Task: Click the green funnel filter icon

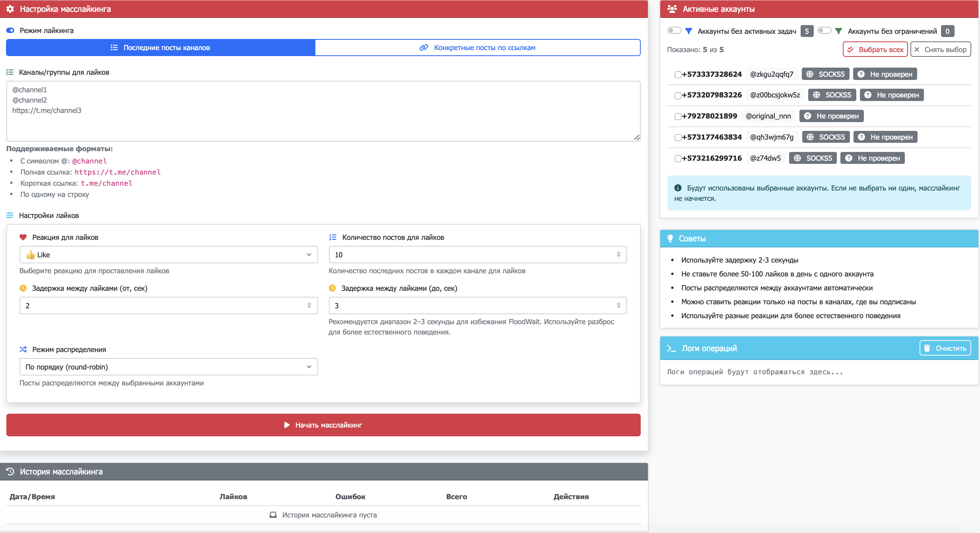Action: (x=838, y=31)
